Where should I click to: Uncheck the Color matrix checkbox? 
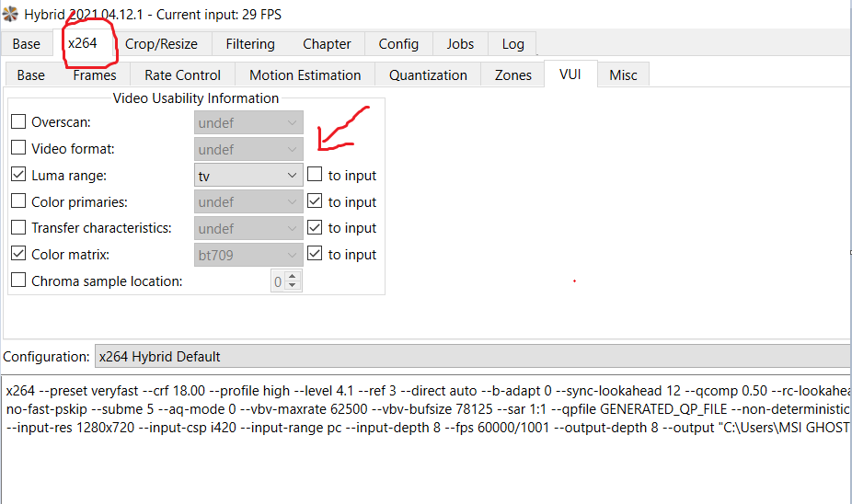(18, 254)
